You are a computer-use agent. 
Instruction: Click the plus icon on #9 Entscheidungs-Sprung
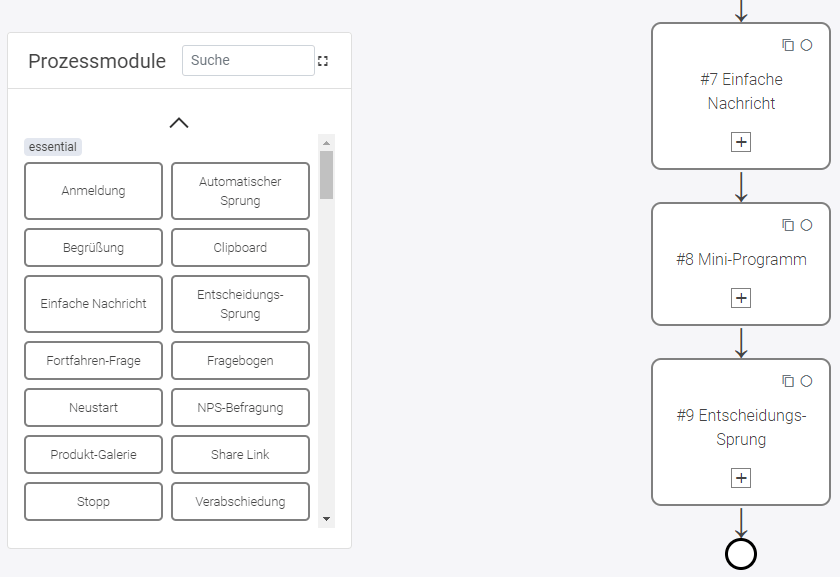click(x=740, y=477)
